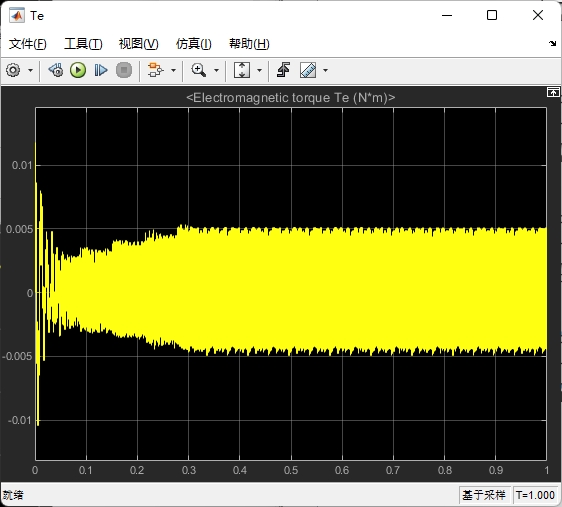Expand the zoom tool dropdown arrow

tap(216, 70)
